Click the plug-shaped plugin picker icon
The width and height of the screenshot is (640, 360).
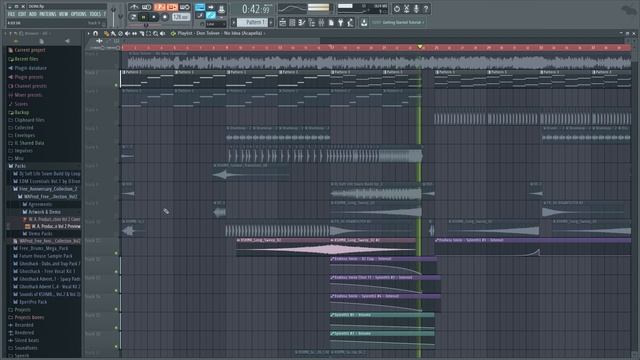pyautogui.click(x=341, y=22)
